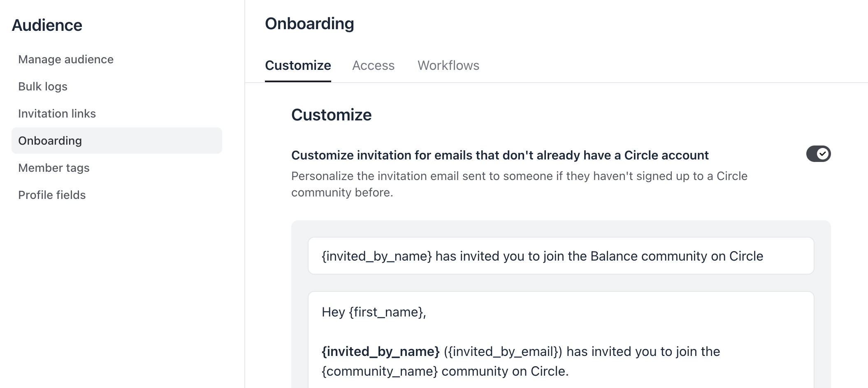
Task: Open the Invitation links page
Action: [57, 113]
